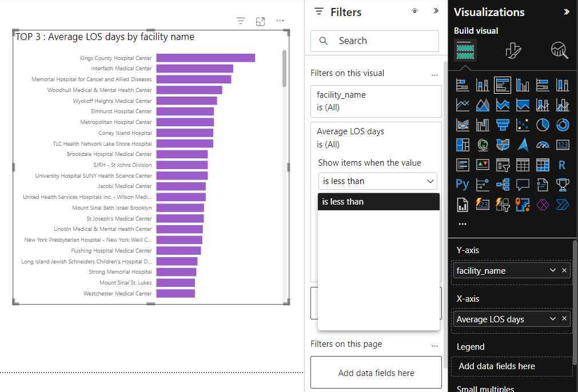Pick line and clustered column chart
Image resolution: width=578 pixels, height=392 pixels.
(x=563, y=105)
